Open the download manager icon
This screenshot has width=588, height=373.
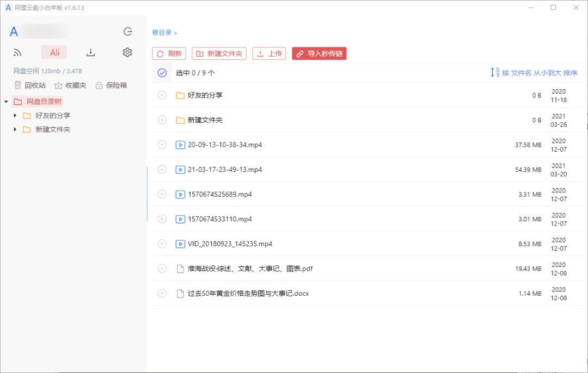tap(90, 52)
